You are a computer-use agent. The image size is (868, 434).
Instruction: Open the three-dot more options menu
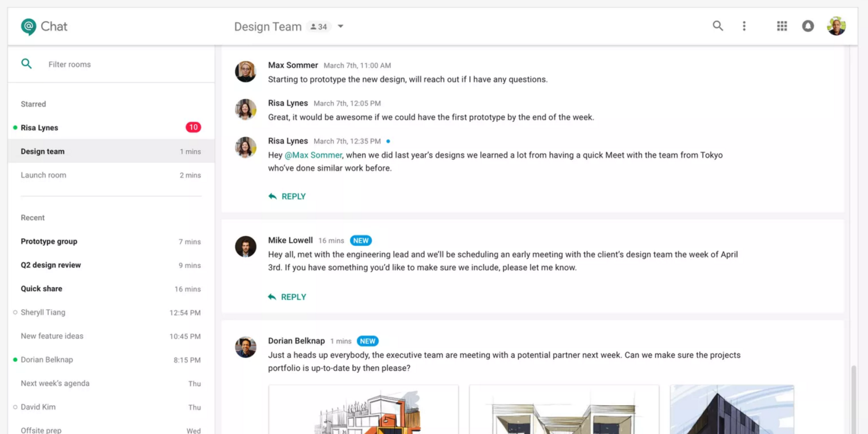[x=744, y=26]
